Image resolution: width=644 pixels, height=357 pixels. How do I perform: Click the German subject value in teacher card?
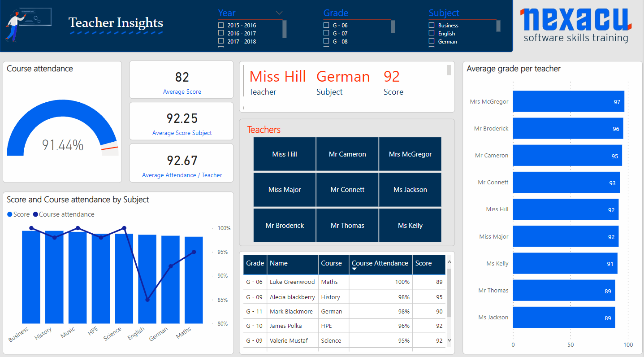pos(343,77)
